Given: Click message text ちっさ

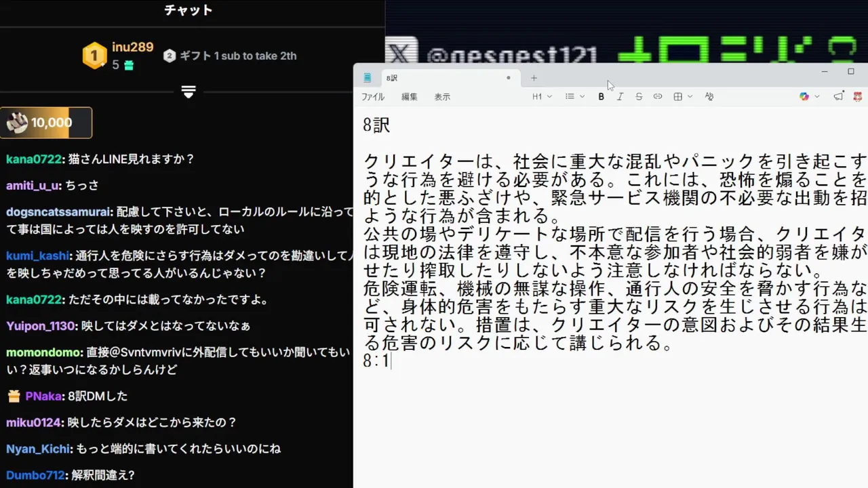Looking at the screenshot, I should click(82, 186).
